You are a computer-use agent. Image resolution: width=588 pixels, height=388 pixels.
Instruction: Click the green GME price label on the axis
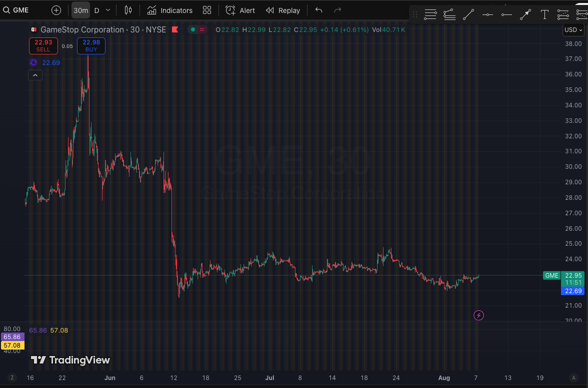tap(551, 275)
